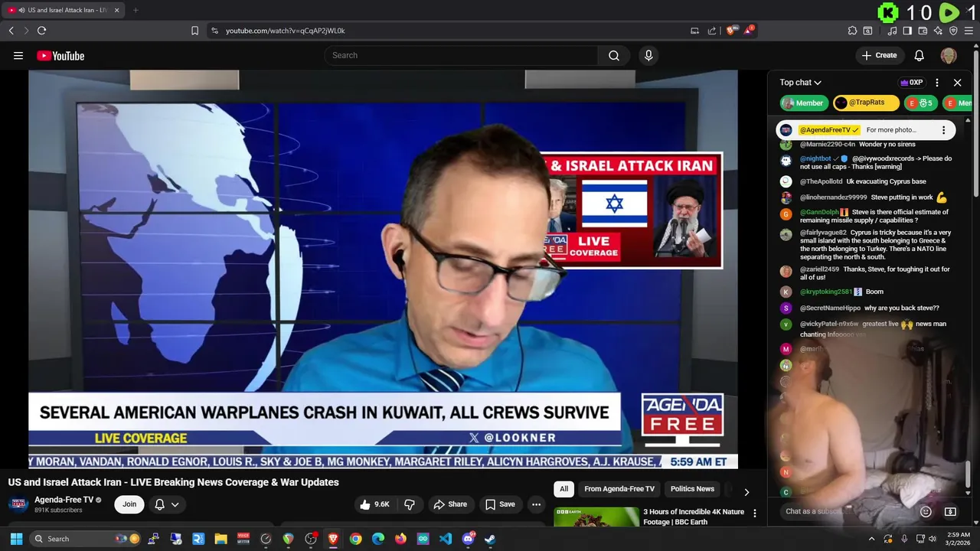
Task: Show more filter chips with right chevron
Action: [x=746, y=492]
